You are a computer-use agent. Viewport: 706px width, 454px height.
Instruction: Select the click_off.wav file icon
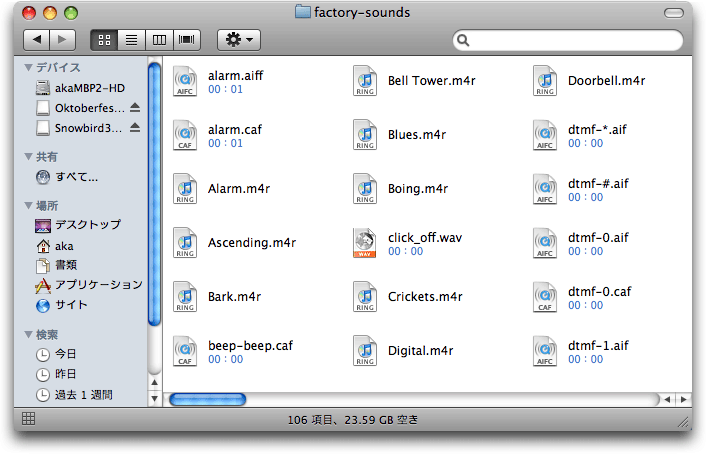pyautogui.click(x=365, y=243)
